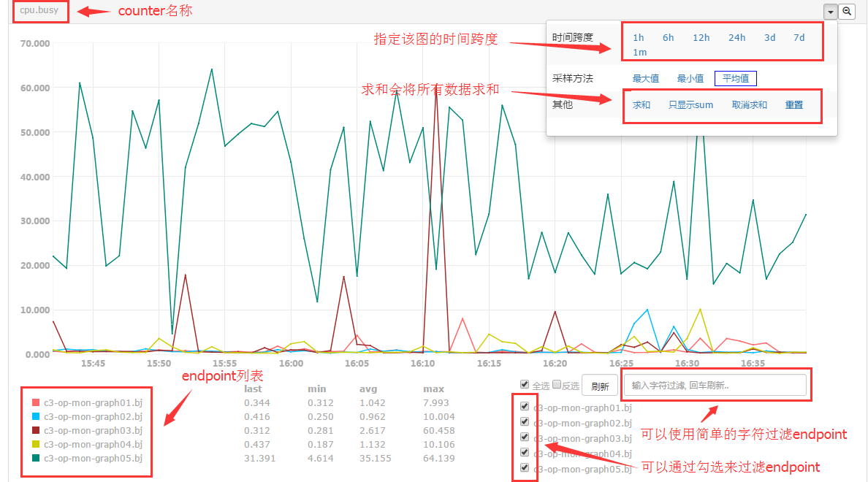868x482 pixels.
Task: Uncheck c3-op-mon-graph05.bj endpoint checkbox
Action: click(524, 468)
